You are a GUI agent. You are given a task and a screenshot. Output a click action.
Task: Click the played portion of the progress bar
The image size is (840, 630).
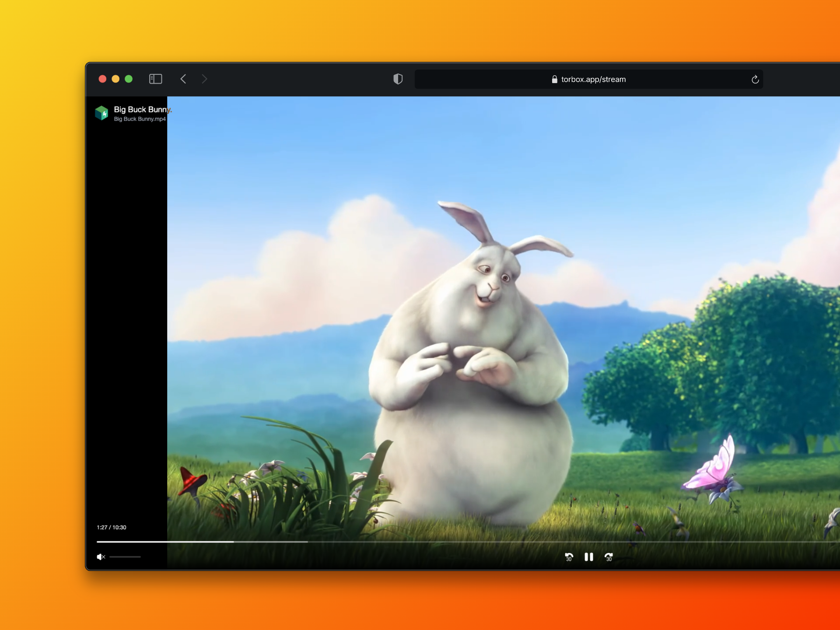[x=165, y=542]
